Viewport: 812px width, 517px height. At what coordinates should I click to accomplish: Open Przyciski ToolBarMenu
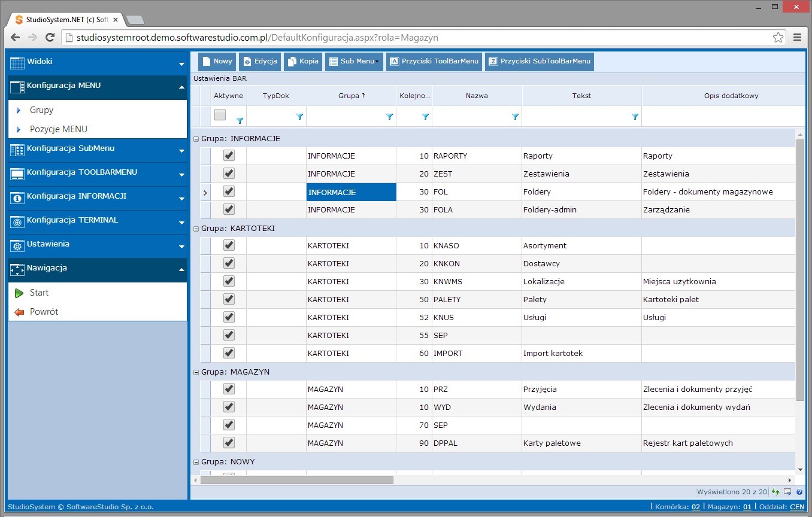tap(434, 62)
